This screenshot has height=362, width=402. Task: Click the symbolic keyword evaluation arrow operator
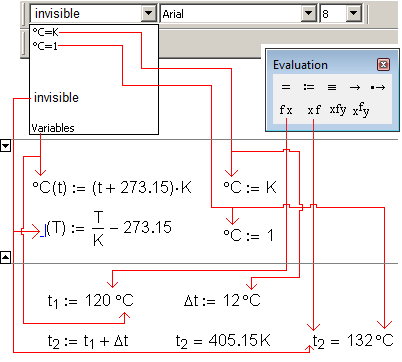pyautogui.click(x=378, y=88)
